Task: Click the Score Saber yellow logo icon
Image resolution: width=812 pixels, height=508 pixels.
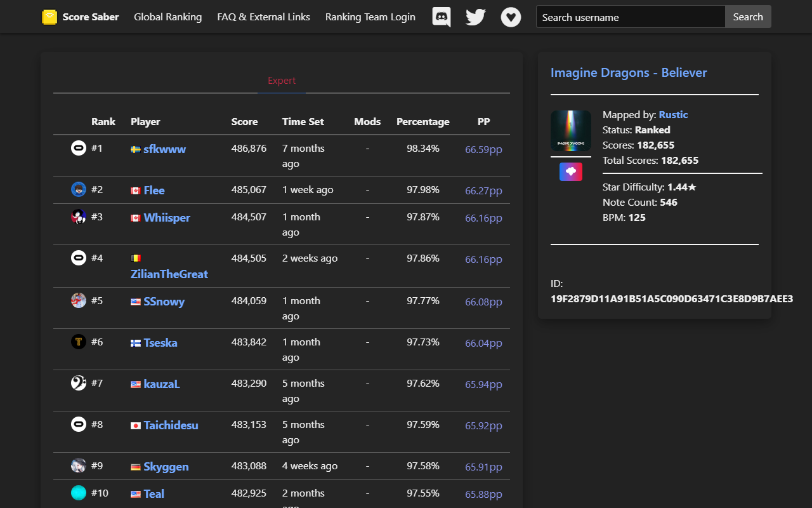Action: 49,17
